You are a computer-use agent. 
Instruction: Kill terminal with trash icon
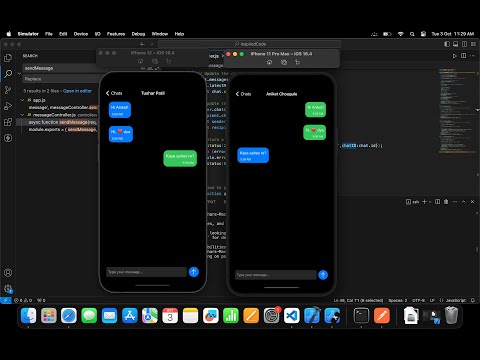coord(446,202)
